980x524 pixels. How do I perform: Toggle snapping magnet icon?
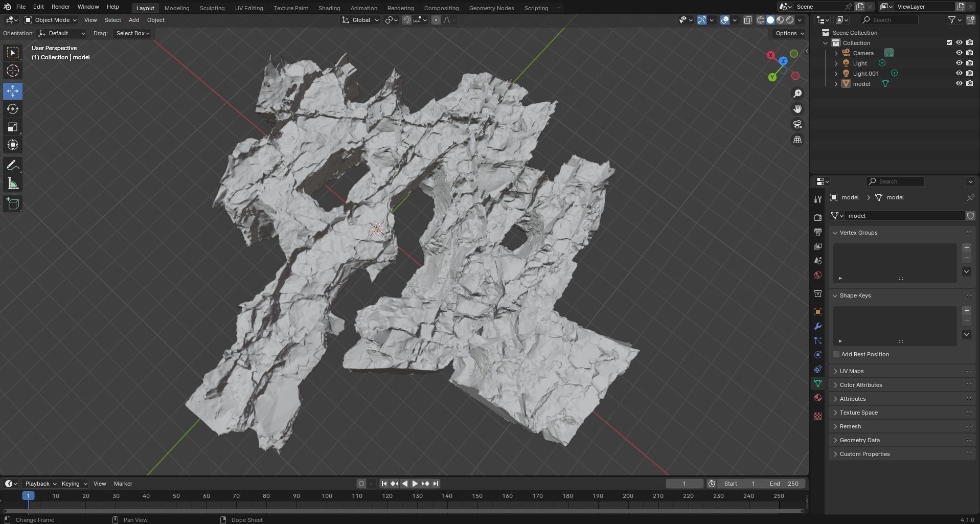point(407,20)
